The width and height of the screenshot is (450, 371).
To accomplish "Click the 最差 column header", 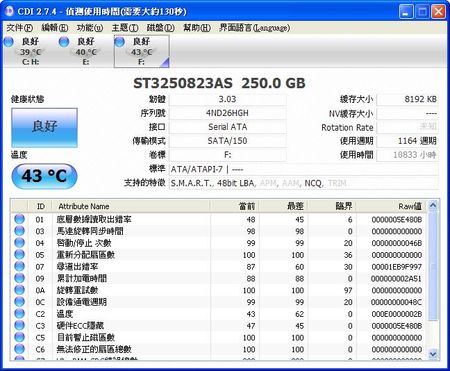I will [x=284, y=206].
